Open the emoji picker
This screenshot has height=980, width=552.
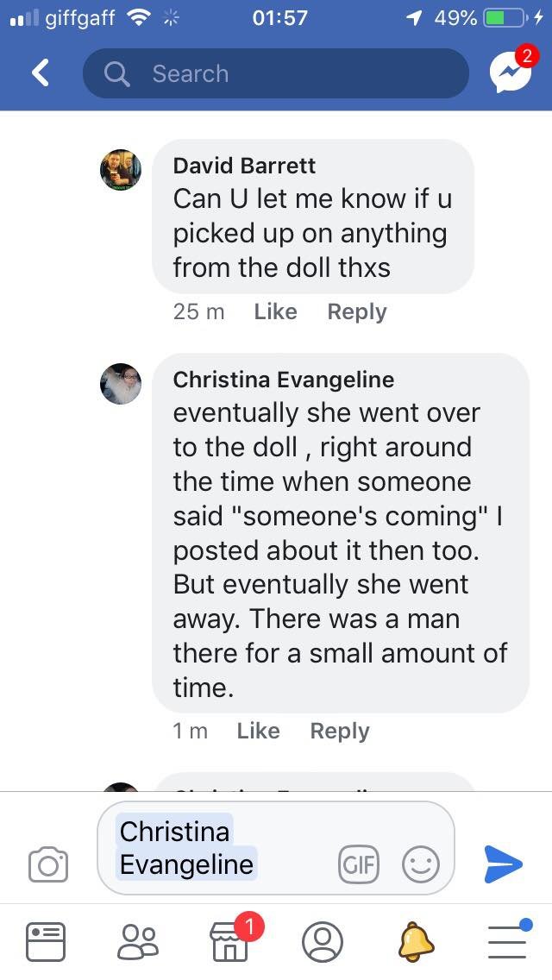pos(420,864)
